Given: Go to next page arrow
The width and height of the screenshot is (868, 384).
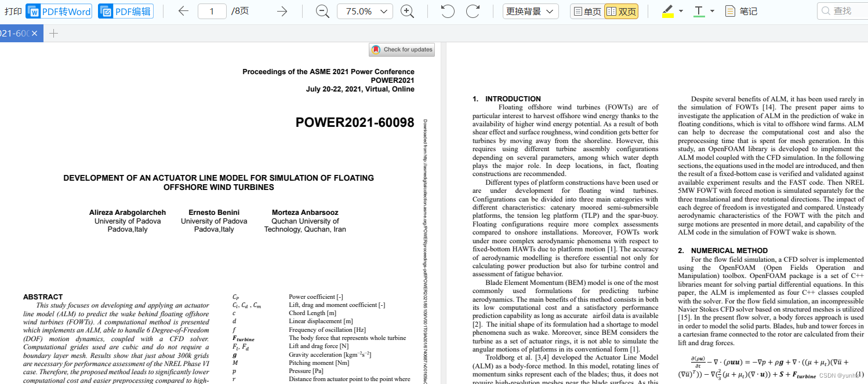Looking at the screenshot, I should tap(282, 11).
